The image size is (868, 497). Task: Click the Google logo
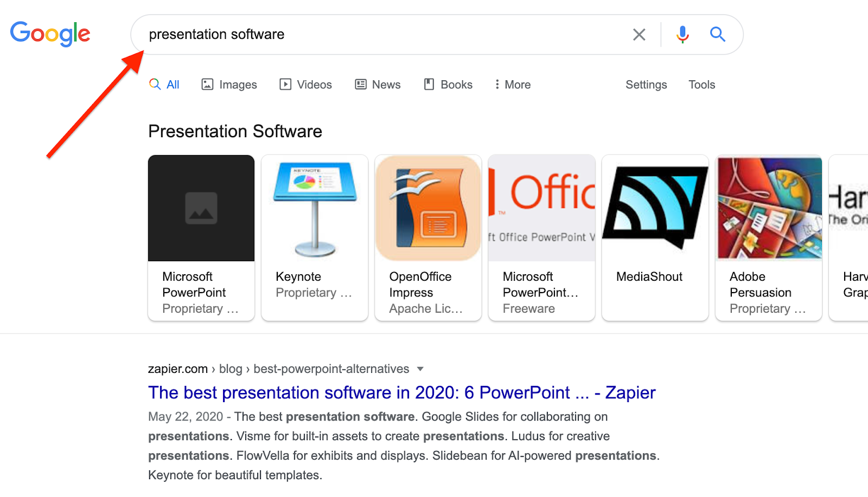(50, 34)
